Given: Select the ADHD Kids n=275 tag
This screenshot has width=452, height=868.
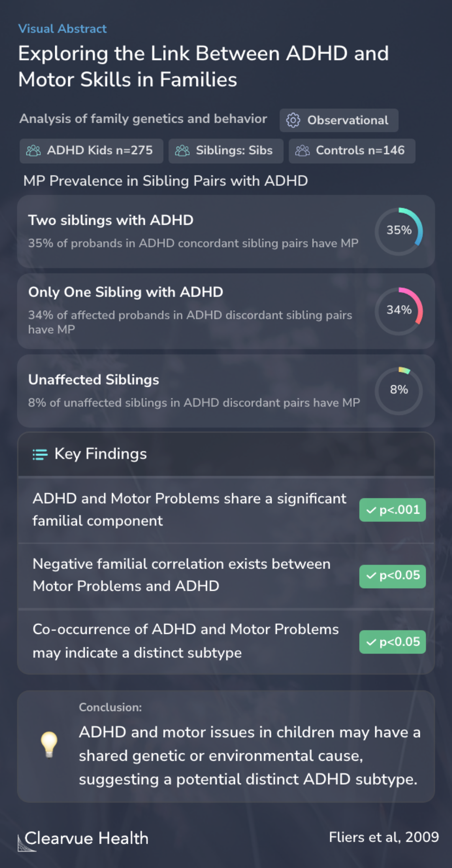Looking at the screenshot, I should (x=91, y=151).
